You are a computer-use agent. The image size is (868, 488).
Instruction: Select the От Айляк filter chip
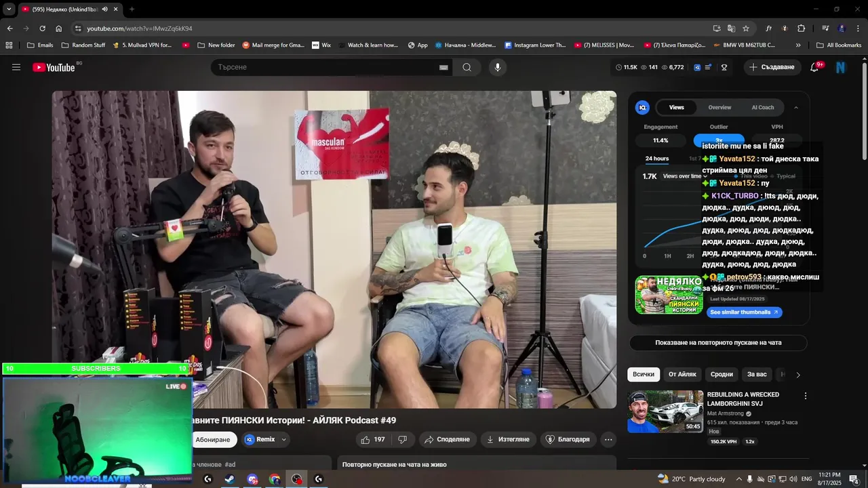tap(682, 374)
